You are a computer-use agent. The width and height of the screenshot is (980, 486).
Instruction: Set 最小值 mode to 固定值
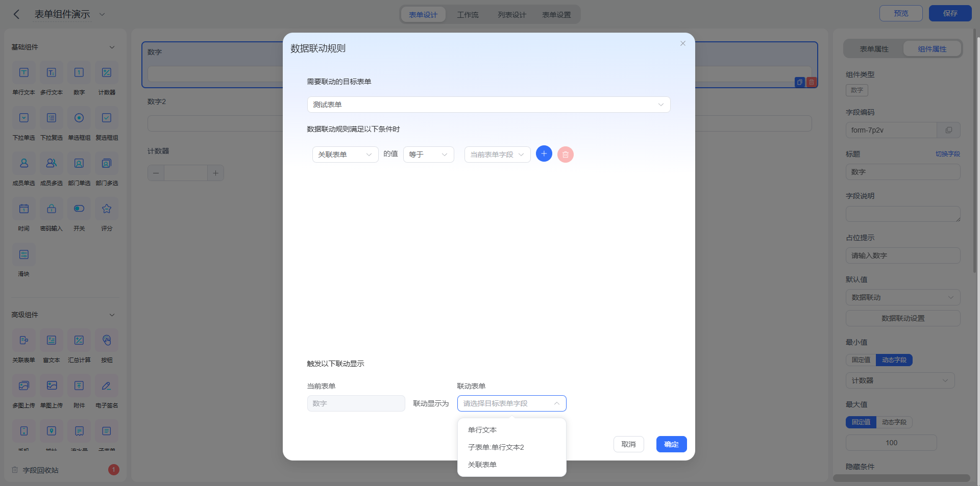[861, 360]
